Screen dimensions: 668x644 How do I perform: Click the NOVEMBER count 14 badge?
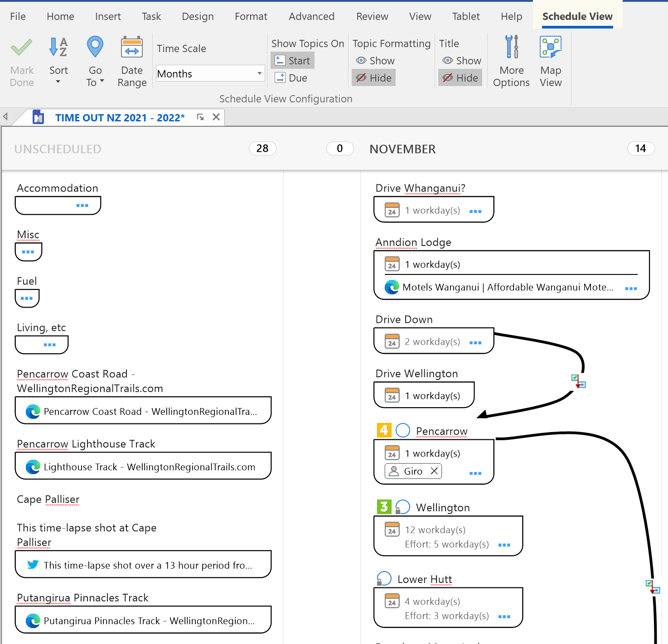click(x=640, y=149)
